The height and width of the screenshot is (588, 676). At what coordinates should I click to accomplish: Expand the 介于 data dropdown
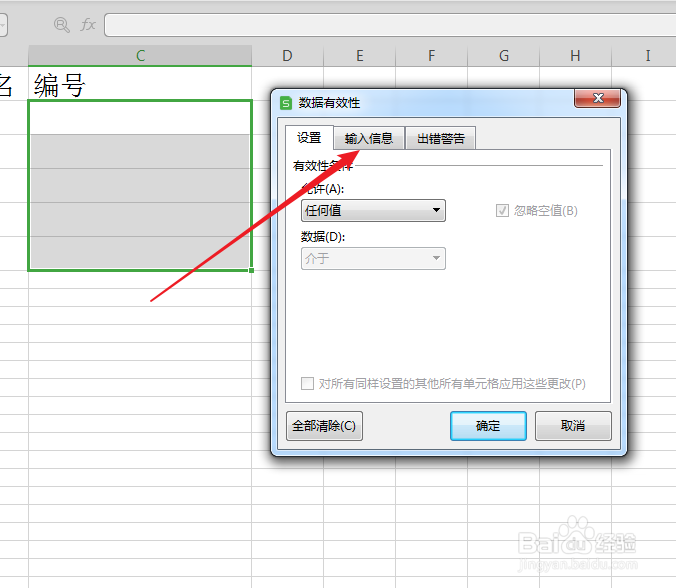tap(373, 258)
